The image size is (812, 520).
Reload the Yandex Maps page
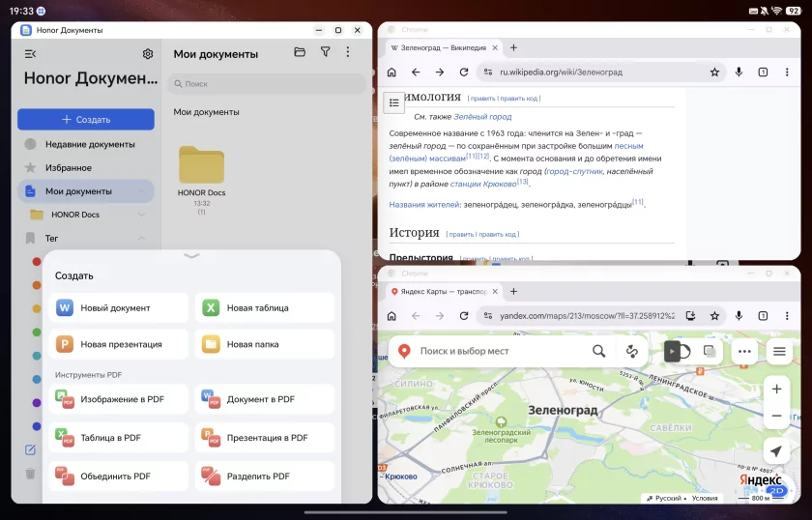[x=464, y=315]
